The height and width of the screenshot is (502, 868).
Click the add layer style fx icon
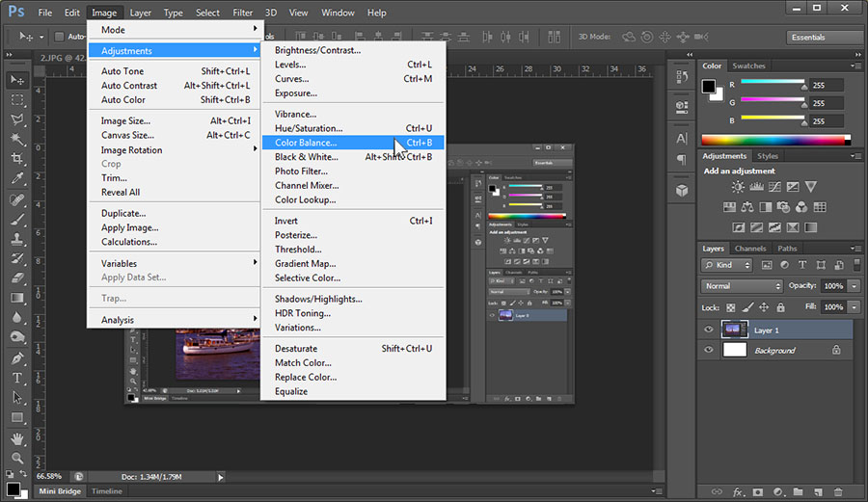(737, 491)
